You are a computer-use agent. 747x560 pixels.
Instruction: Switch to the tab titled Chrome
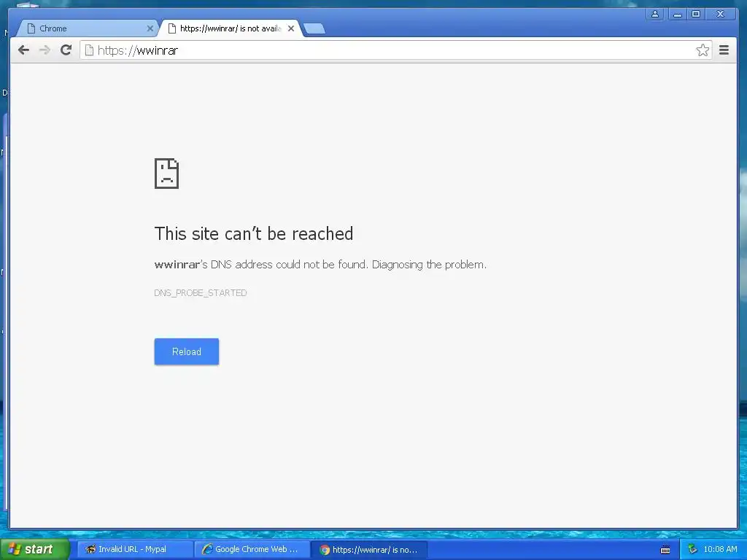[x=86, y=28]
